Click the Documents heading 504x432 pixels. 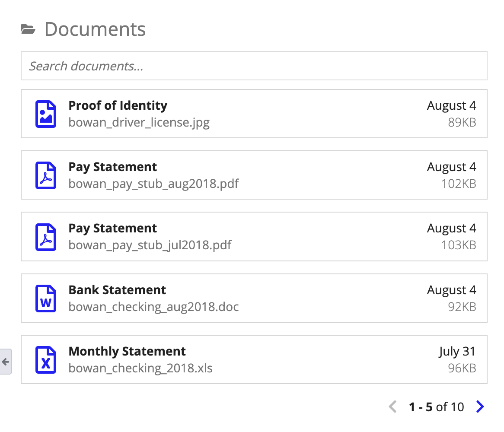pos(95,29)
